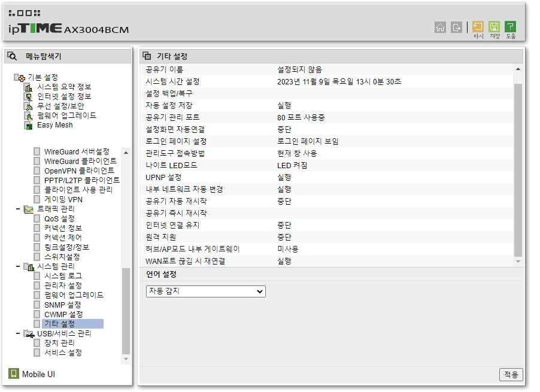540x392 pixels.
Task: Open 링크설정/정보 menu item
Action: tap(67, 247)
